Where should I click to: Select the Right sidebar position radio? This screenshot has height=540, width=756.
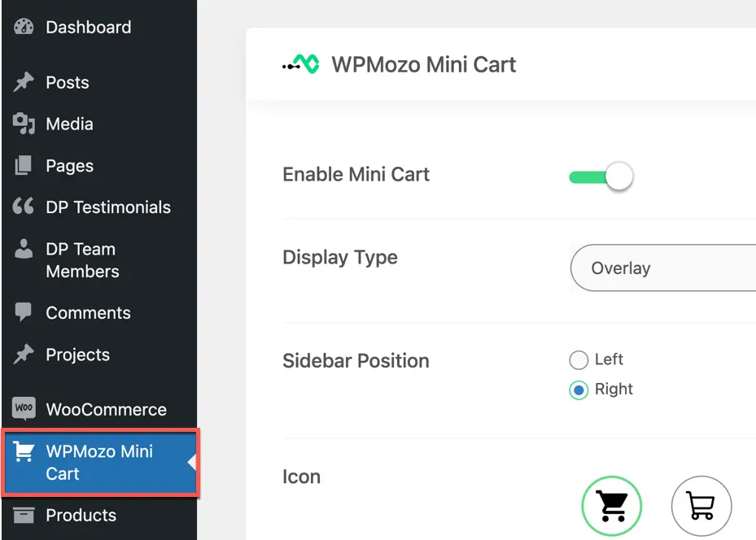tap(579, 390)
